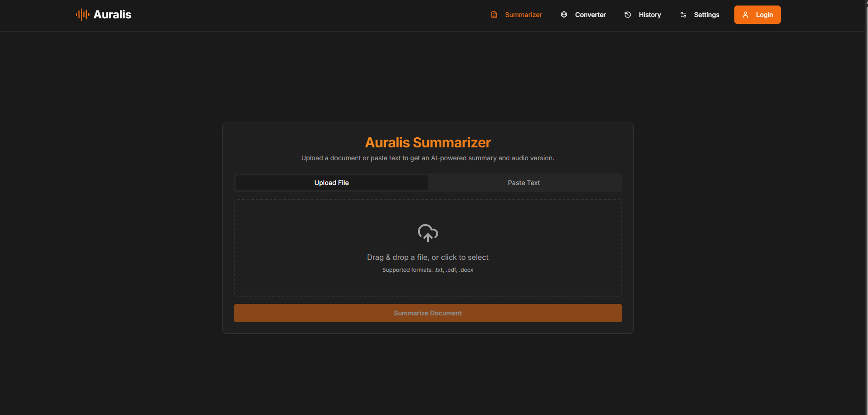Click the Auralis wordmark to go home
This screenshot has width=868, height=415.
113,14
